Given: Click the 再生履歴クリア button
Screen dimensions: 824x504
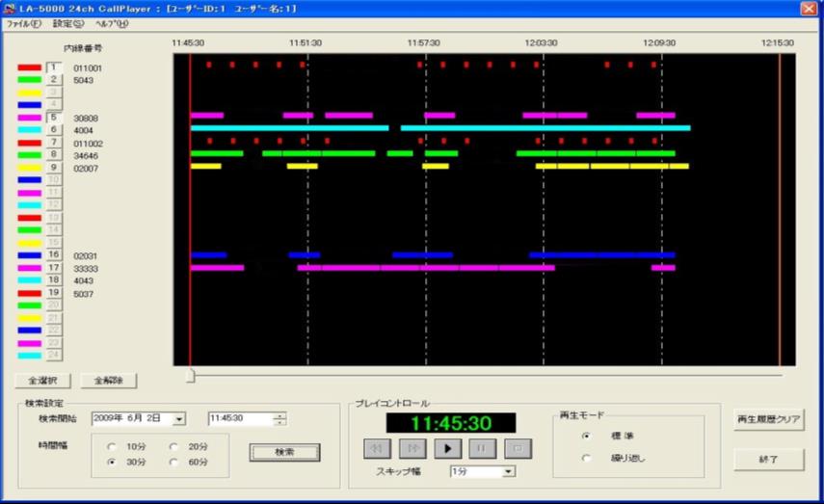Looking at the screenshot, I should [769, 419].
